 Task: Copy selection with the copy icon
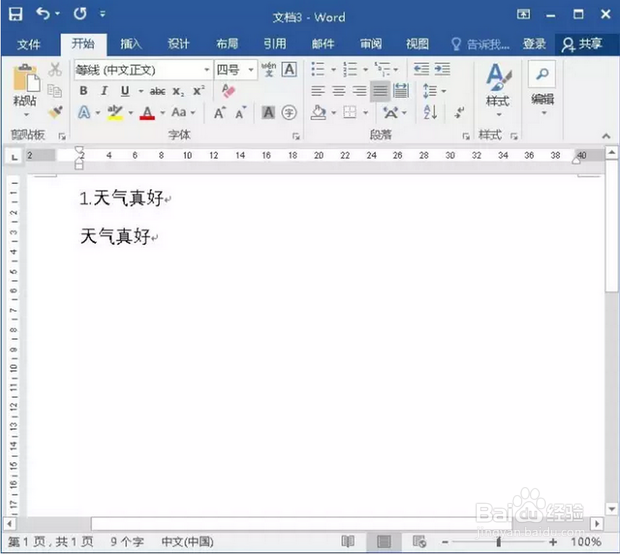click(x=55, y=91)
